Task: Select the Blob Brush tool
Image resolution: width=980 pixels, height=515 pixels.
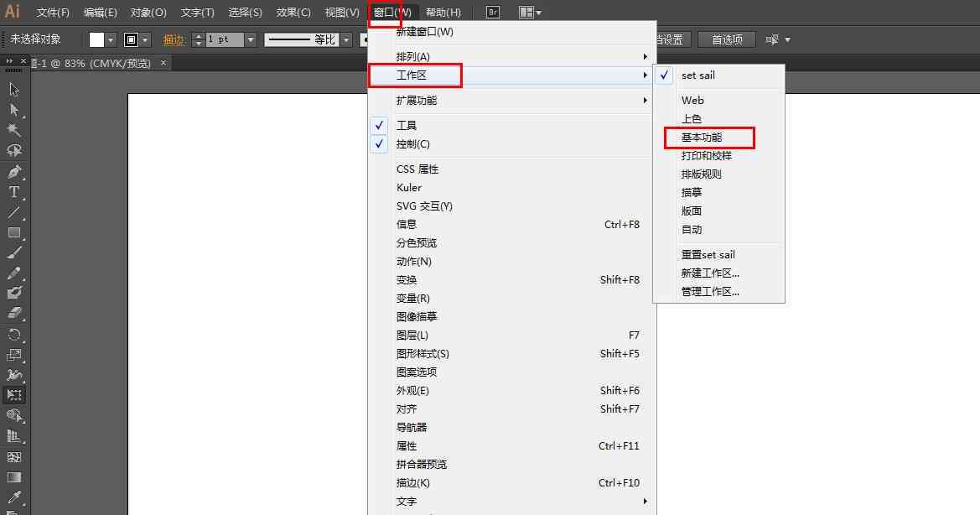Action: (x=14, y=293)
